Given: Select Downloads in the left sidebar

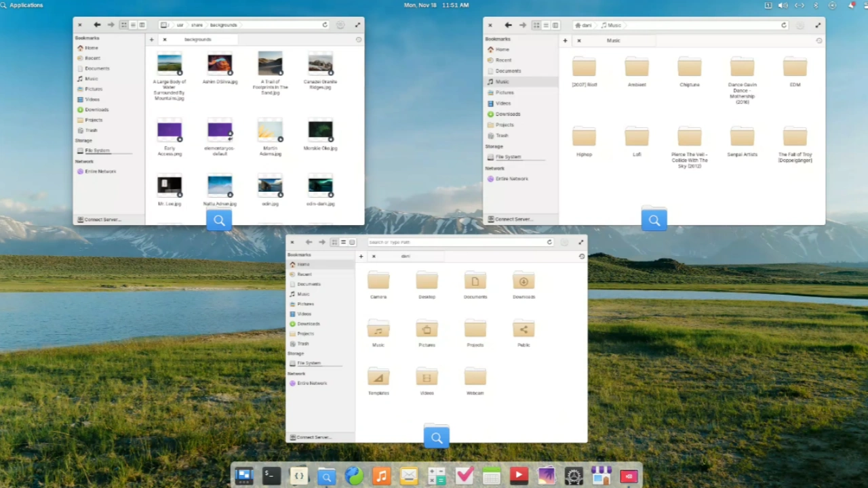Looking at the screenshot, I should pos(96,109).
